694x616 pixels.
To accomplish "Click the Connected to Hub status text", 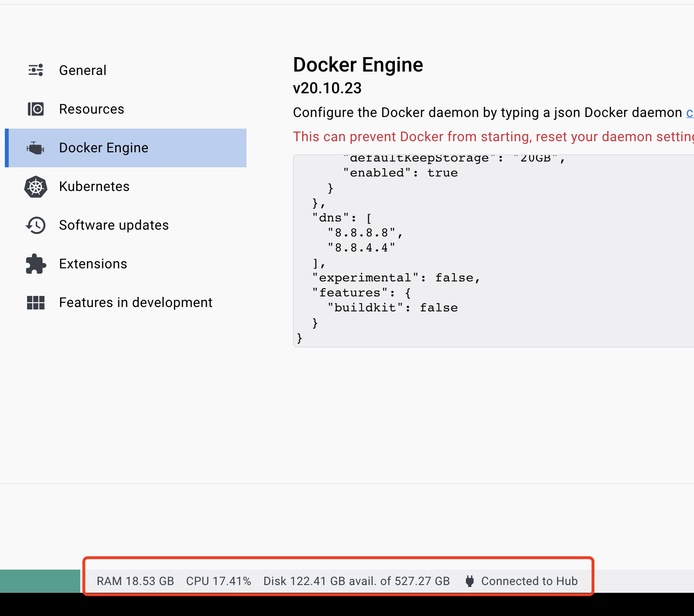I will [530, 581].
